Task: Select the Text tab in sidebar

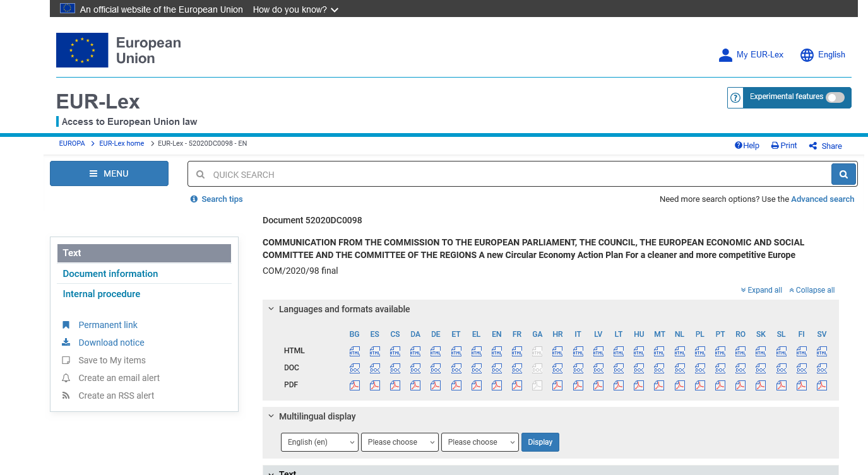Action: tap(144, 253)
